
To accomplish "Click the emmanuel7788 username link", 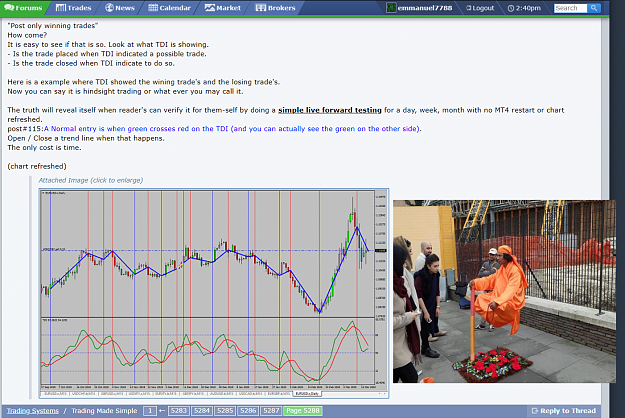I will tap(425, 8).
